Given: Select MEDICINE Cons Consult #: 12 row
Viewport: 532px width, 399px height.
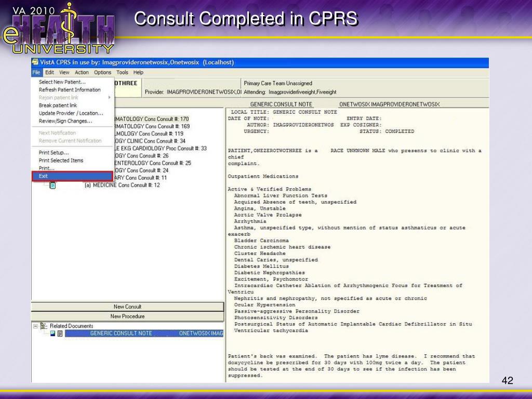Looking at the screenshot, I should coord(122,185).
